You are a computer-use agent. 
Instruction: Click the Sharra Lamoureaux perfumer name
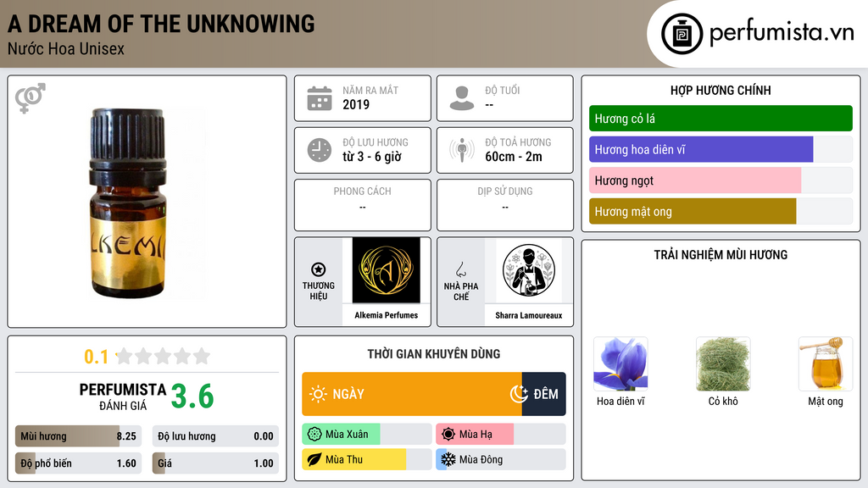(x=529, y=315)
